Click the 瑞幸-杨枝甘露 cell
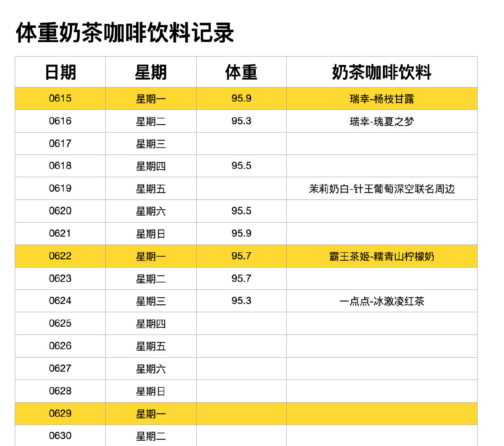The height and width of the screenshot is (446, 504). tap(382, 99)
